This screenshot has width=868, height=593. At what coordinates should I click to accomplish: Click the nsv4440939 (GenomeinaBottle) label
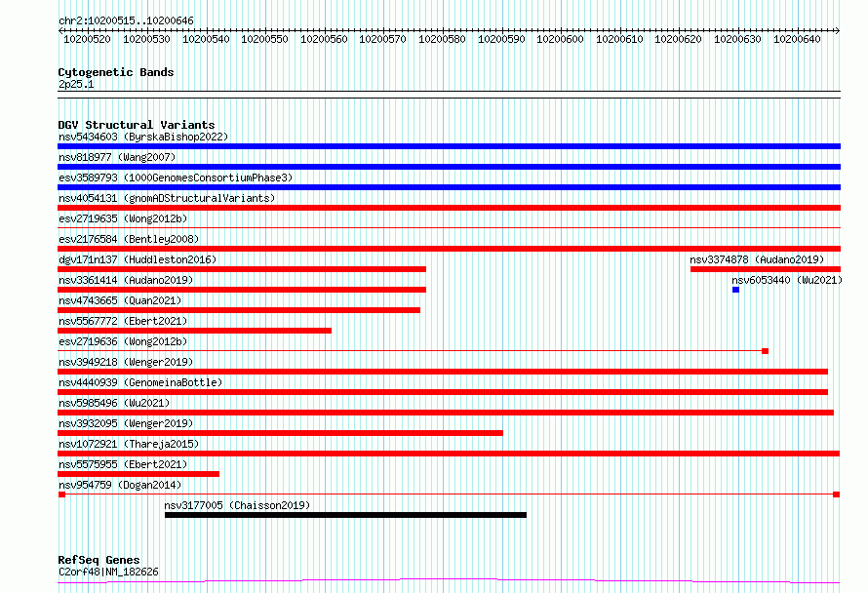140,382
